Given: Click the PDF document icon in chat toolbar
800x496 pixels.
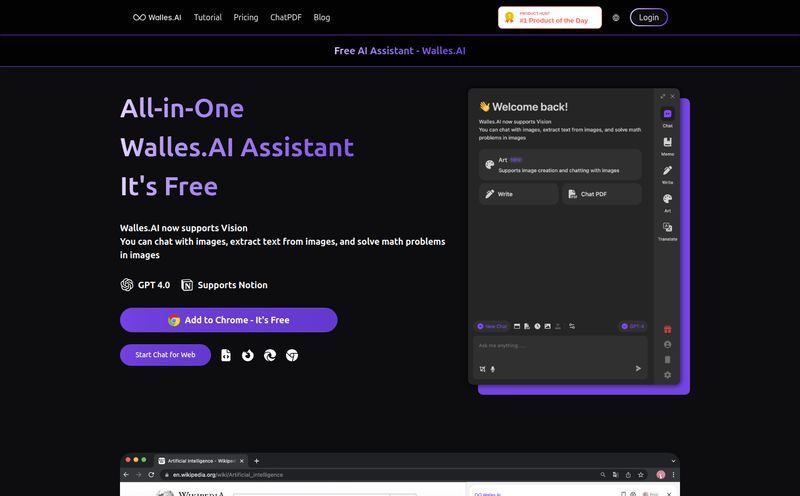Looking at the screenshot, I should click(x=527, y=326).
